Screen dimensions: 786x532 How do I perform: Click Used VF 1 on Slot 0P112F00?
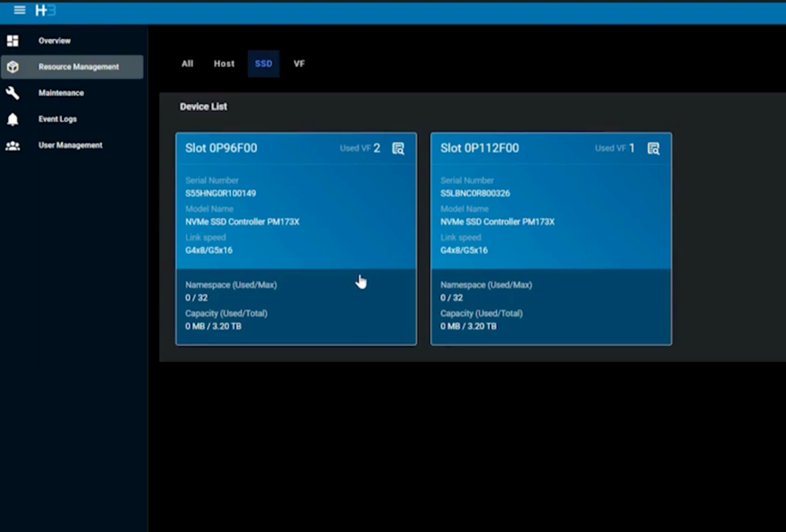coord(615,149)
